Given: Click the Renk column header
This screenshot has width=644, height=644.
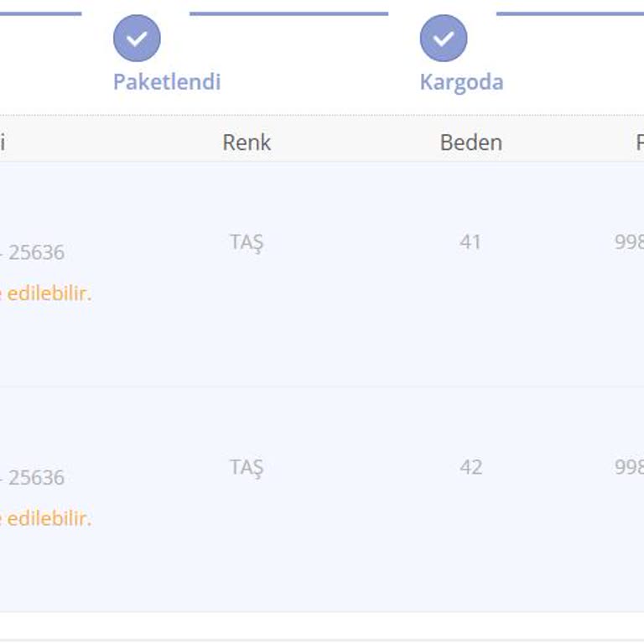Looking at the screenshot, I should [247, 143].
